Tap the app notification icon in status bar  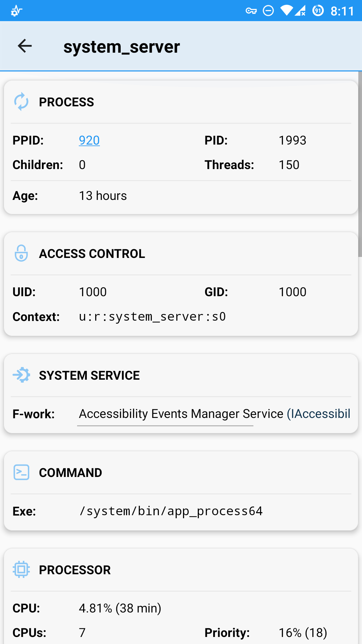point(16,11)
